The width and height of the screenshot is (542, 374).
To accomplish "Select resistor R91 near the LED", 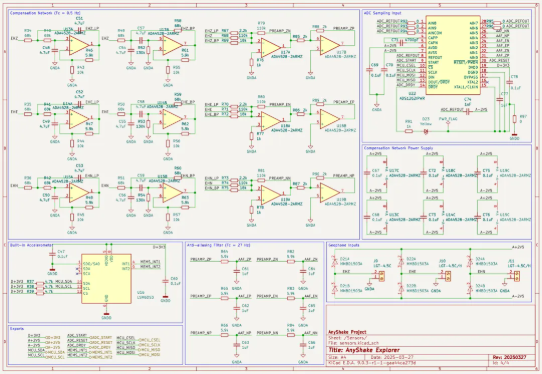I will click(409, 131).
